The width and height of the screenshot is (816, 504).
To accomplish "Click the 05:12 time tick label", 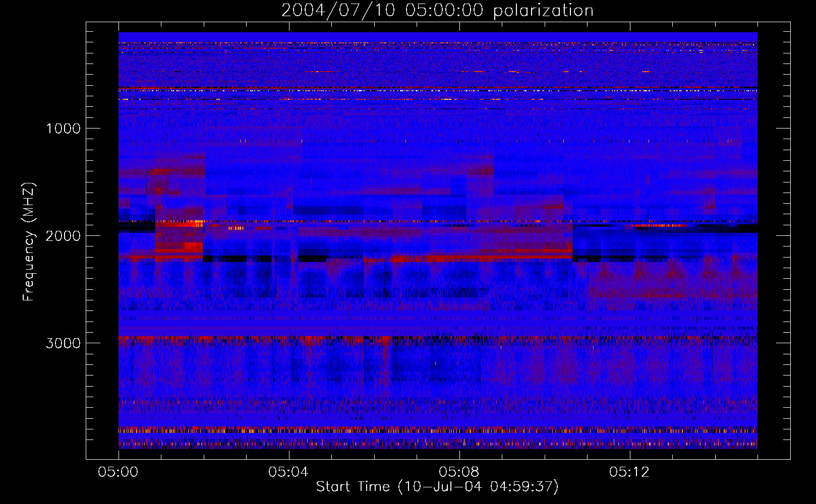I will point(629,472).
